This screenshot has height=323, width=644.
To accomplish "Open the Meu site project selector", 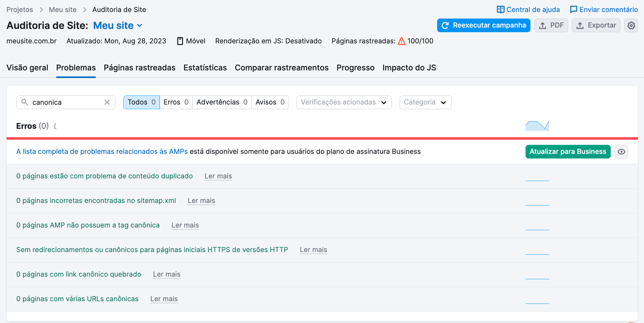I will 117,25.
